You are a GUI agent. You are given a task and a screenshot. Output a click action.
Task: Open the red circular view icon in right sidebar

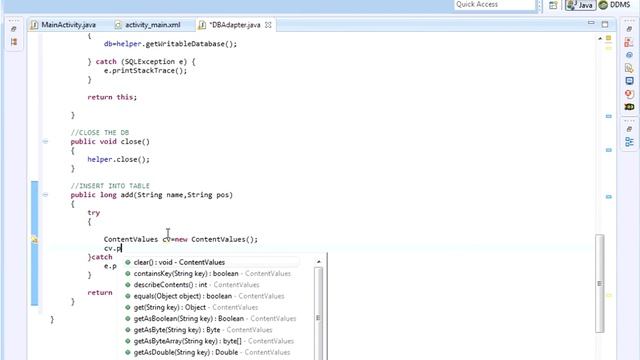pos(629,94)
